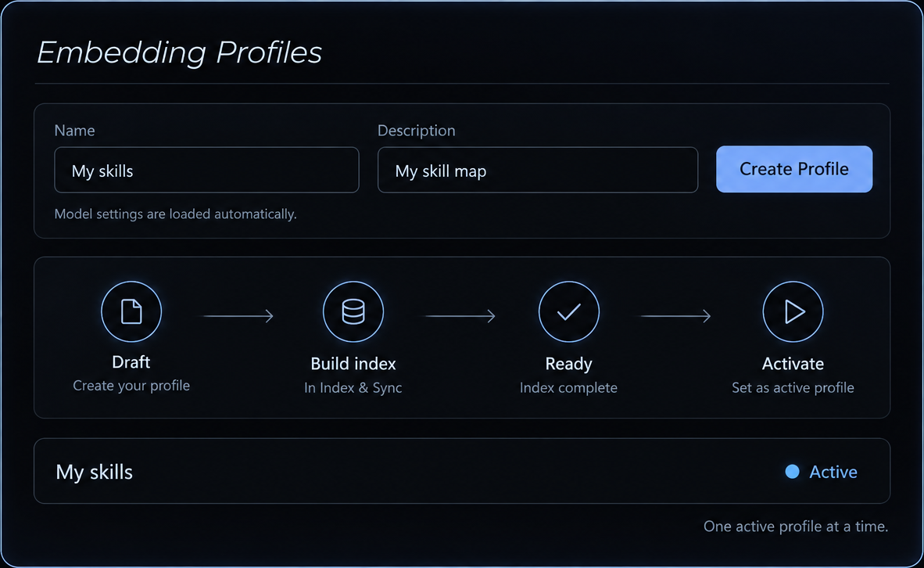
Task: Click the arrow between Draft and Build index
Action: pos(238,316)
